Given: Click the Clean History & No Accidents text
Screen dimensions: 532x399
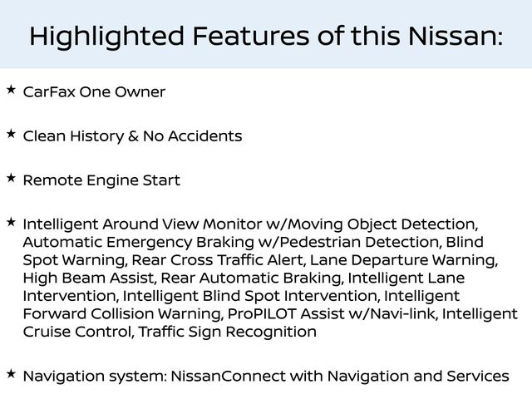Looking at the screenshot, I should pos(132,135).
